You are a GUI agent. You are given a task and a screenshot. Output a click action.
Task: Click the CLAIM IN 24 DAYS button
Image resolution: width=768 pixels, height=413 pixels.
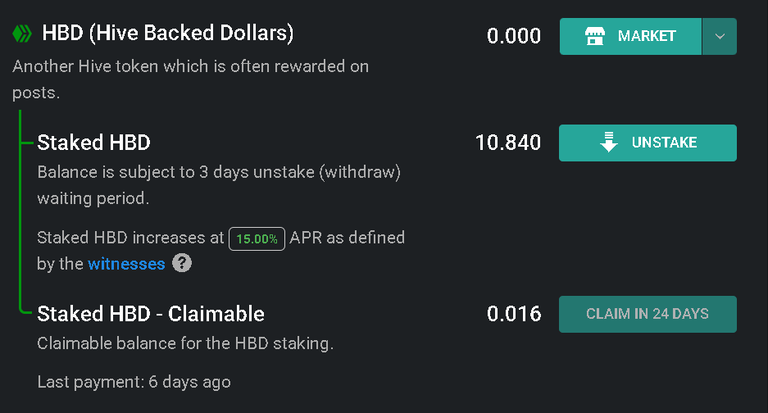tap(648, 314)
